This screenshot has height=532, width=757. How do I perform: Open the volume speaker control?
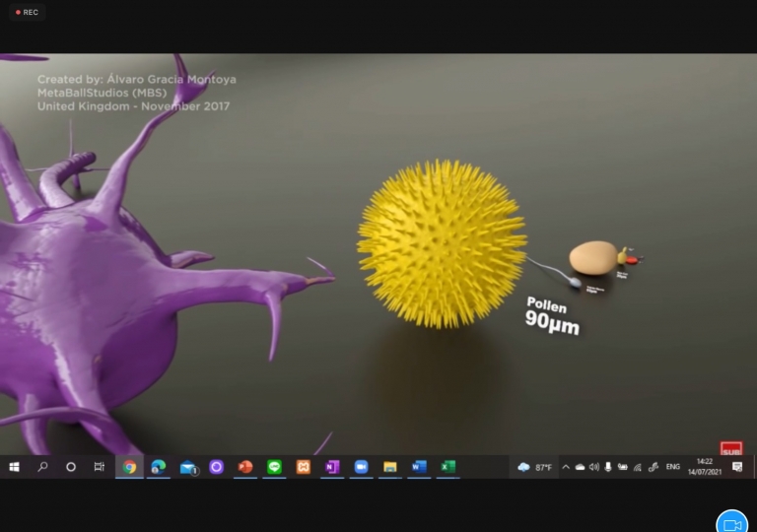click(x=594, y=467)
